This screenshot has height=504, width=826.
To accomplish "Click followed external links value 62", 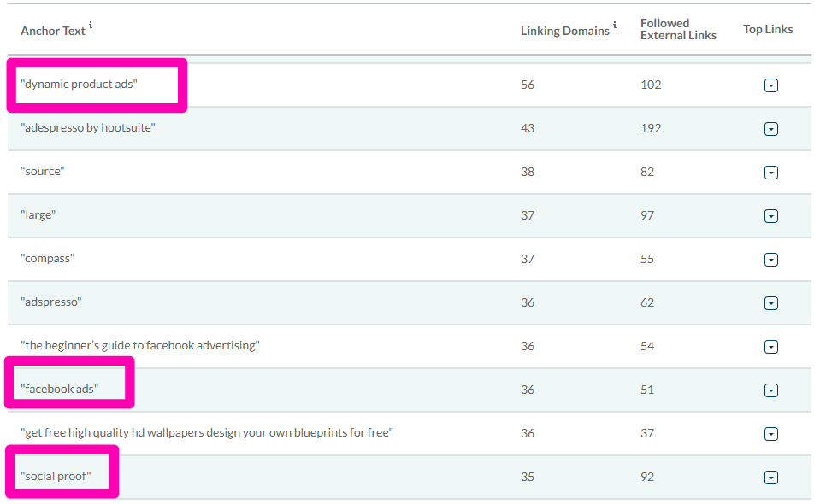I will 647,302.
